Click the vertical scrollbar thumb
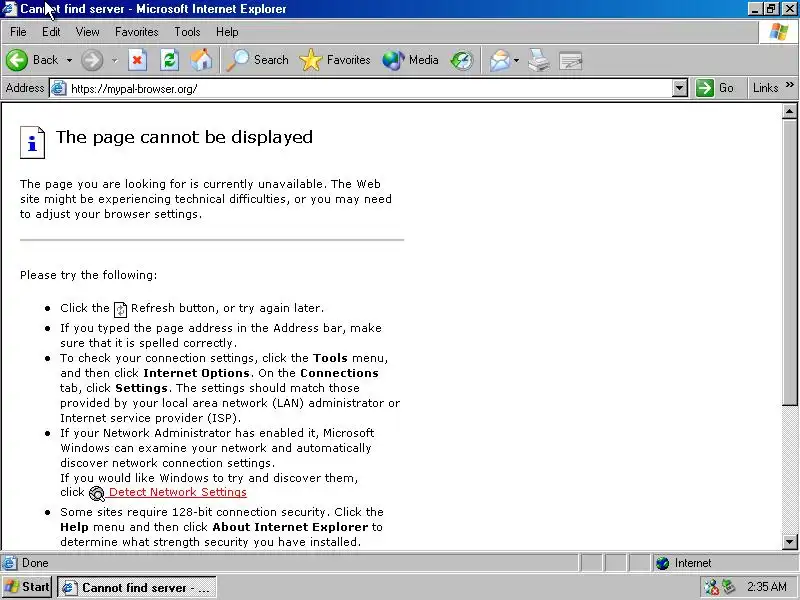The image size is (800, 600). 789,262
